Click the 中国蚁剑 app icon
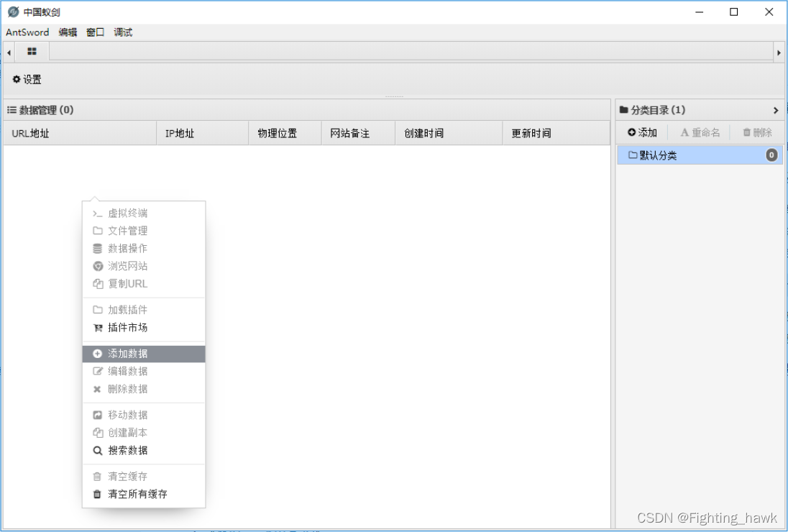 pos(14,12)
